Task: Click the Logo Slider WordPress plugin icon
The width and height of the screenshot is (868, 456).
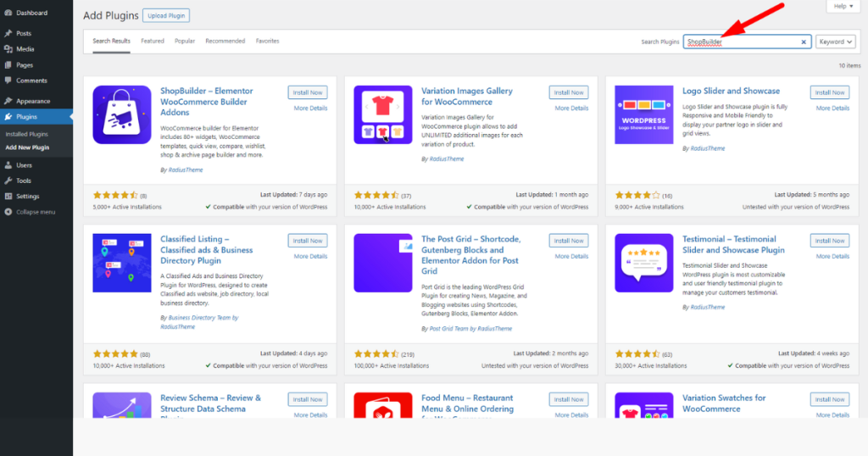Action: tap(644, 114)
